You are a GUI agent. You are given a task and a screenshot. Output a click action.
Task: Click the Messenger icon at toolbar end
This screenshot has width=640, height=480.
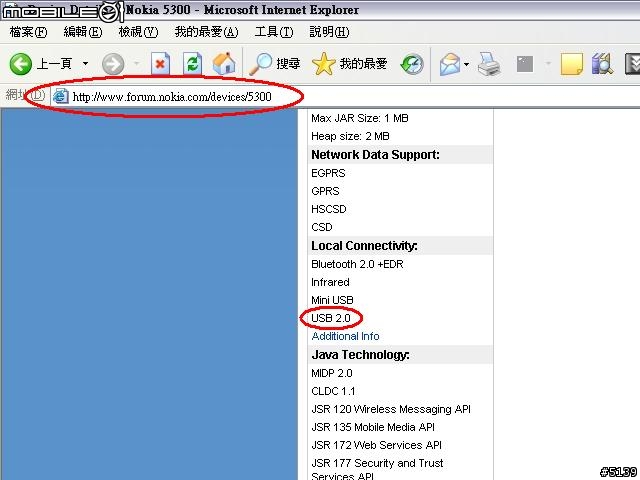pyautogui.click(x=633, y=64)
